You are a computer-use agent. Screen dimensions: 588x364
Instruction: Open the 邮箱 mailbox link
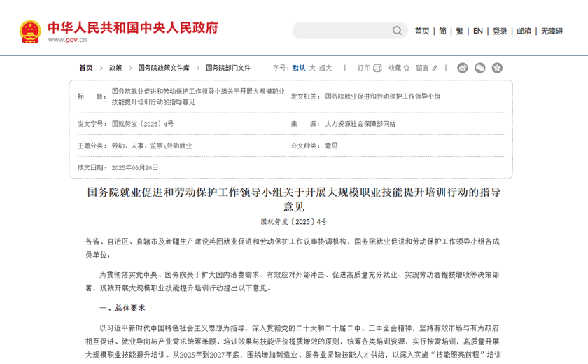524,31
